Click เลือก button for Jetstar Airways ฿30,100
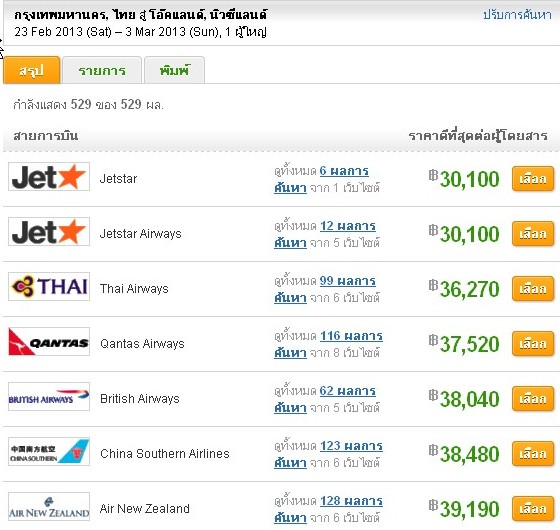Viewport: 560px width, 530px height. pyautogui.click(x=533, y=234)
